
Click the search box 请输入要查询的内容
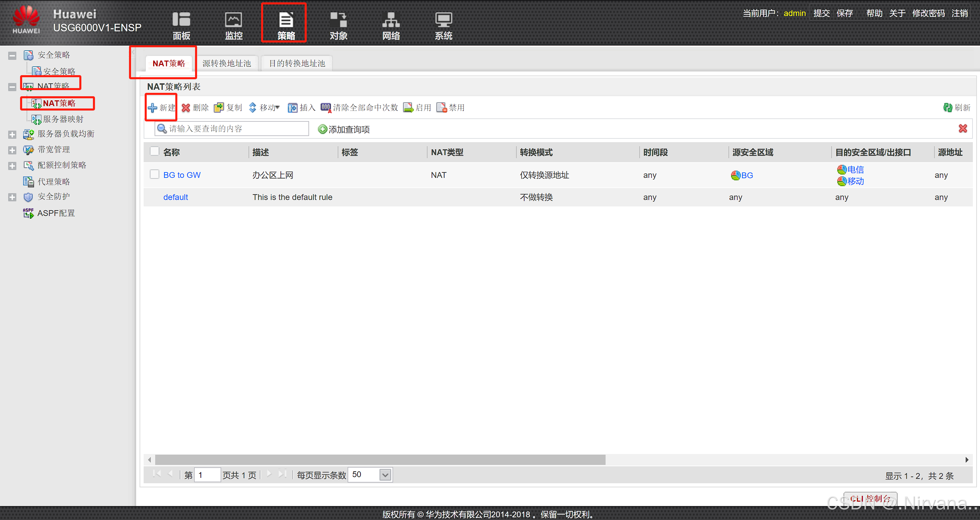(232, 129)
